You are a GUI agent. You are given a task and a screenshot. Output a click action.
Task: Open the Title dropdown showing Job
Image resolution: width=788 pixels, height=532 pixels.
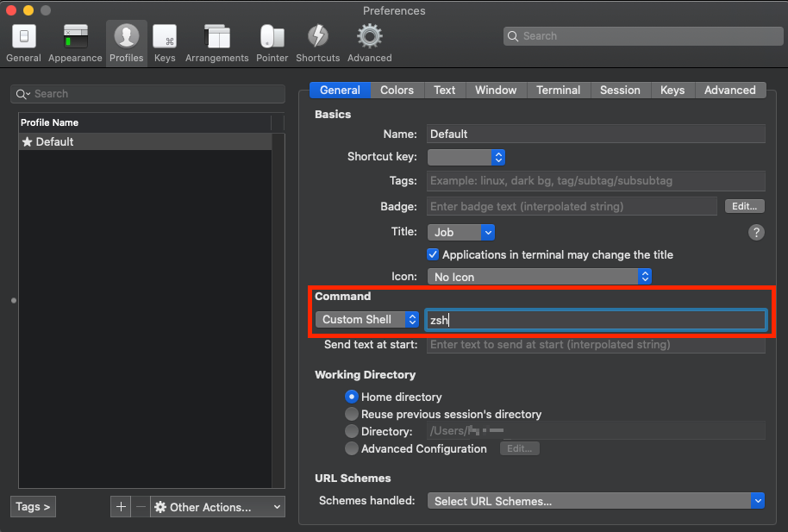pyautogui.click(x=460, y=232)
